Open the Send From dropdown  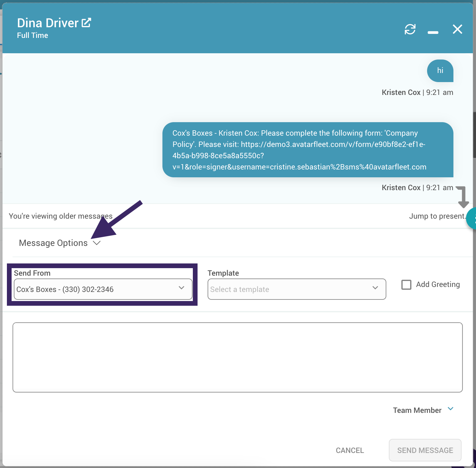pos(103,289)
